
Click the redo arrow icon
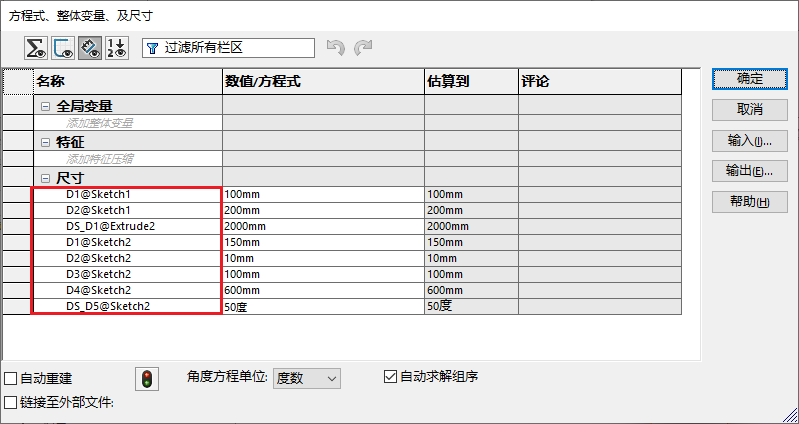[x=363, y=48]
